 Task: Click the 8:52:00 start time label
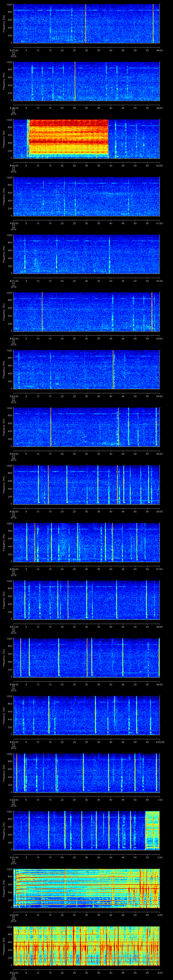tap(14, 339)
